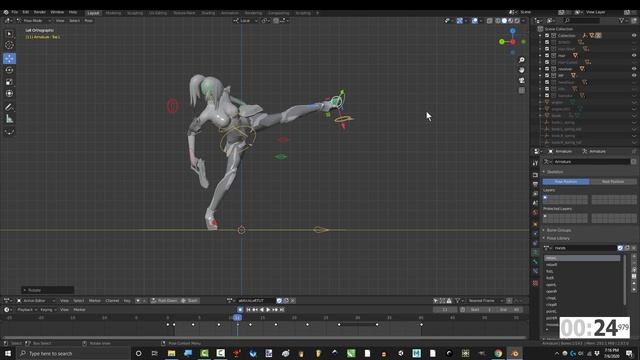
Task: Toggle the snapping magnet icon
Action: coord(276,20)
